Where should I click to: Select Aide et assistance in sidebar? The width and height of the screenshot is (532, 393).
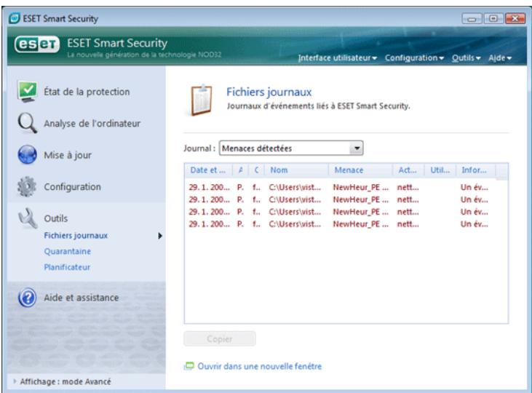pyautogui.click(x=81, y=298)
